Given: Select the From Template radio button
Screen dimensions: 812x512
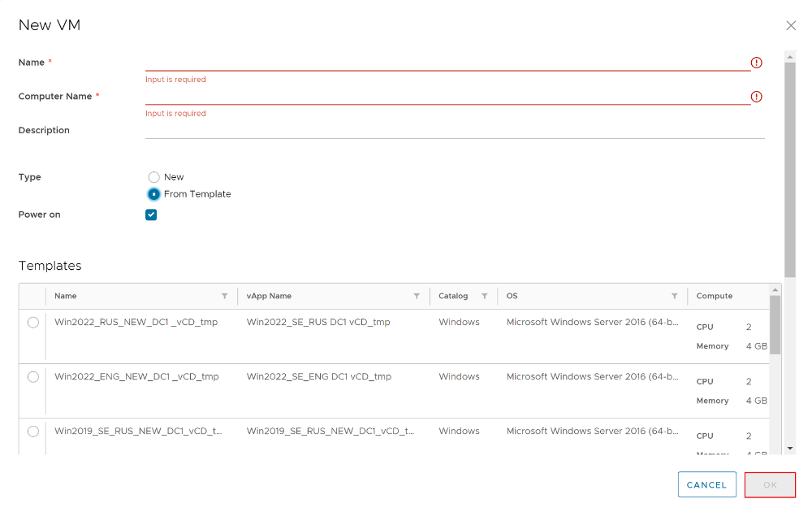Looking at the screenshot, I should point(153,194).
